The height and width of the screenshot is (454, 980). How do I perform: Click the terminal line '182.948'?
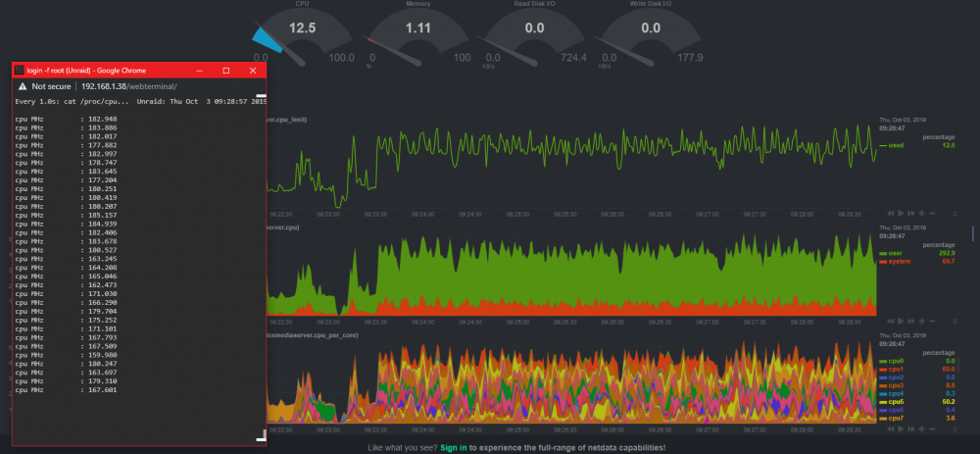(67, 119)
